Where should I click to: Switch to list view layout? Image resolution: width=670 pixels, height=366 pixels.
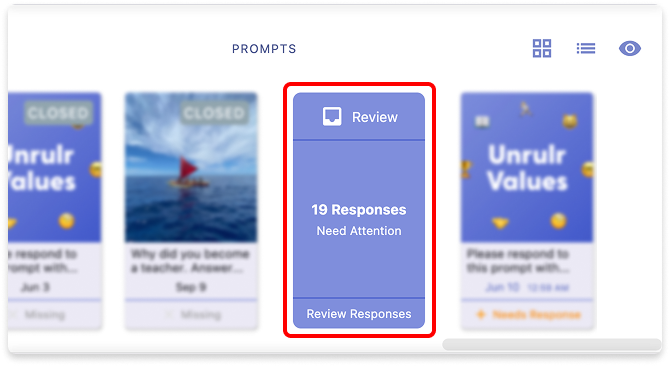(x=586, y=48)
